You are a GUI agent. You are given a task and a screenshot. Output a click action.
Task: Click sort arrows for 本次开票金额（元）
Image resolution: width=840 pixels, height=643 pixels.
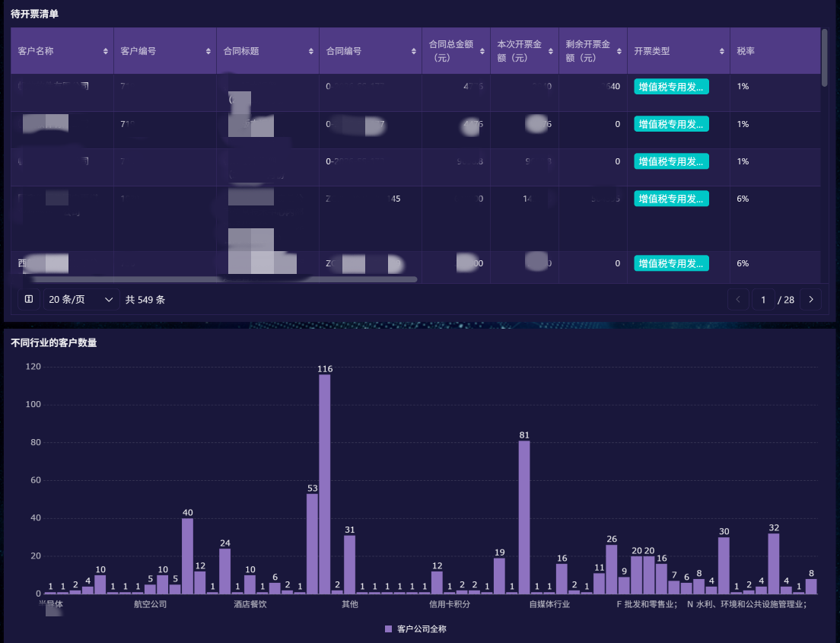click(551, 52)
